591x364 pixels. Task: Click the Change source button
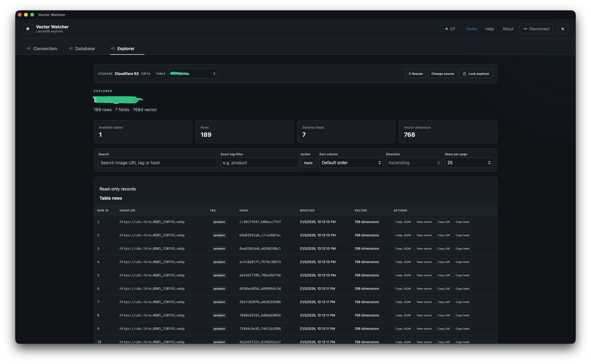click(442, 74)
